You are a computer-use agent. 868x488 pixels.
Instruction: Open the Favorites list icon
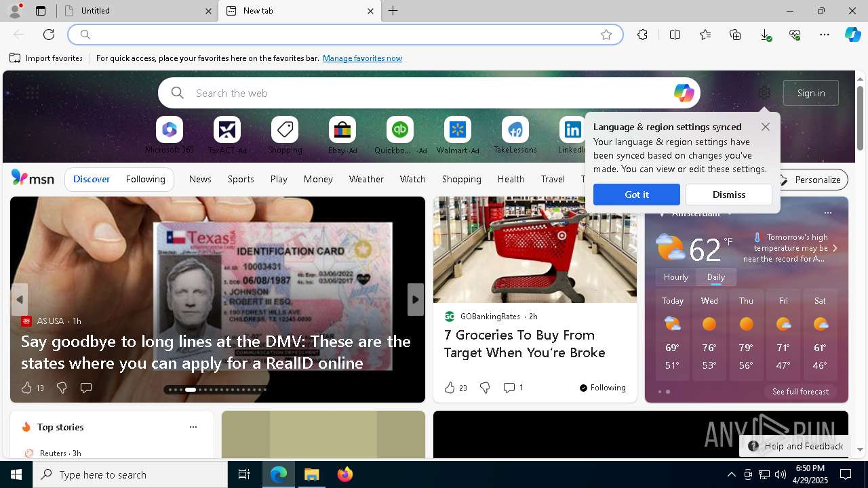pos(705,35)
